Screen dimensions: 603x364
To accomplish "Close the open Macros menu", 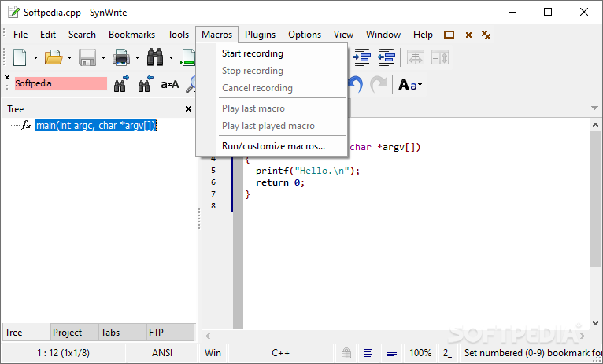I will point(217,35).
